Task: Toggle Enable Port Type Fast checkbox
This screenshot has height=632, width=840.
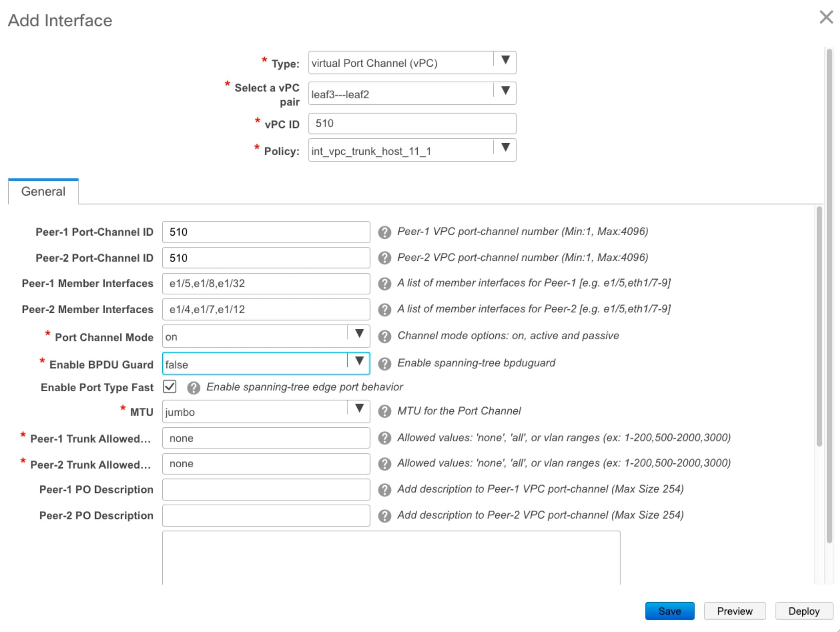Action: 170,387
